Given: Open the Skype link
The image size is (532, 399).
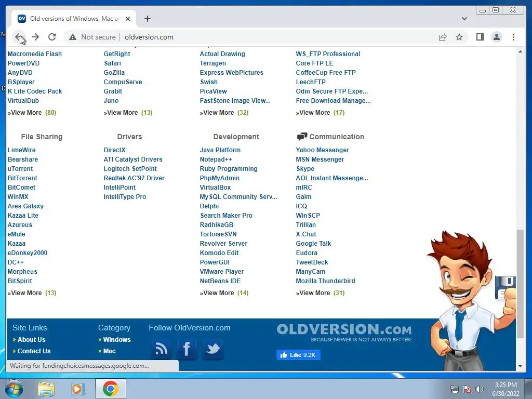Looking at the screenshot, I should [305, 169].
